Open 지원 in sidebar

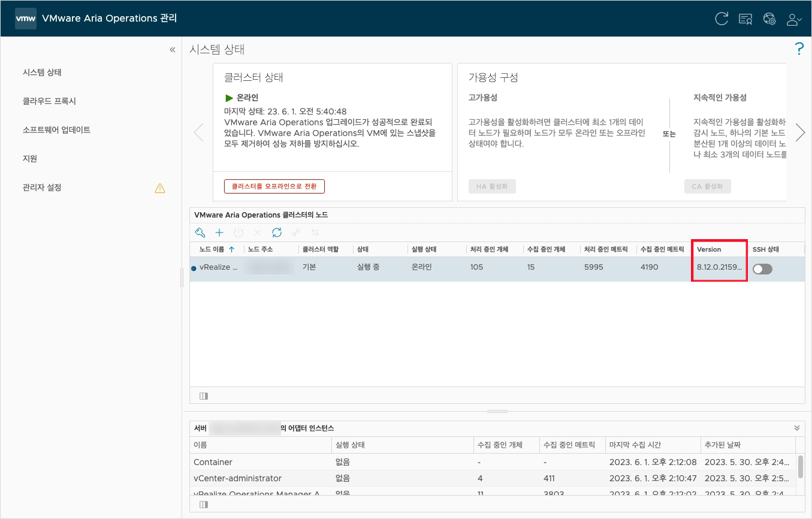[30, 159]
